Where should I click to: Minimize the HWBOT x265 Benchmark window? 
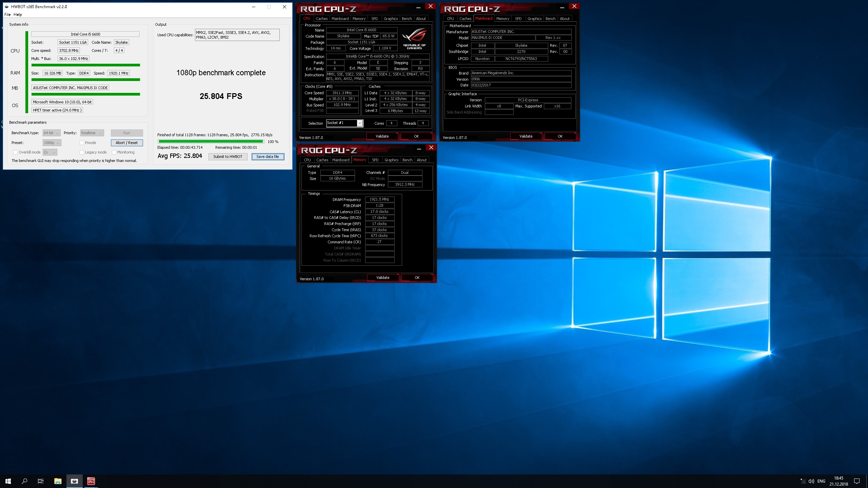tap(254, 7)
